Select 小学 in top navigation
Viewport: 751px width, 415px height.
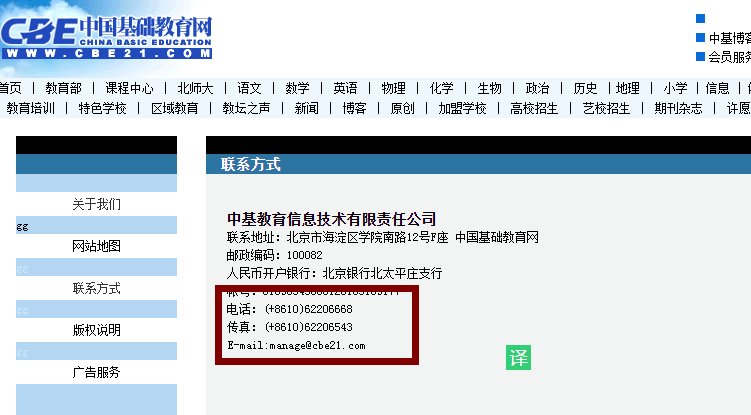pyautogui.click(x=675, y=88)
